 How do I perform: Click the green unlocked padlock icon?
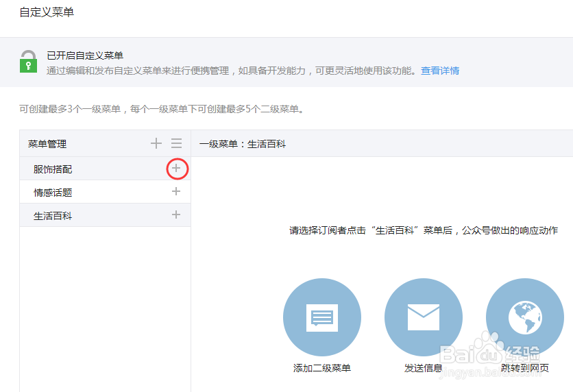pyautogui.click(x=29, y=62)
